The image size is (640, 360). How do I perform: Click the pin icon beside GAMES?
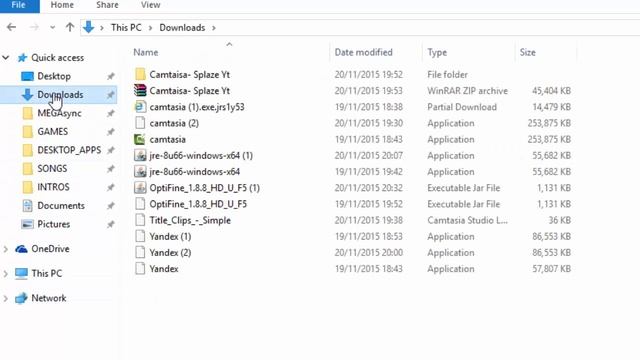point(111,132)
